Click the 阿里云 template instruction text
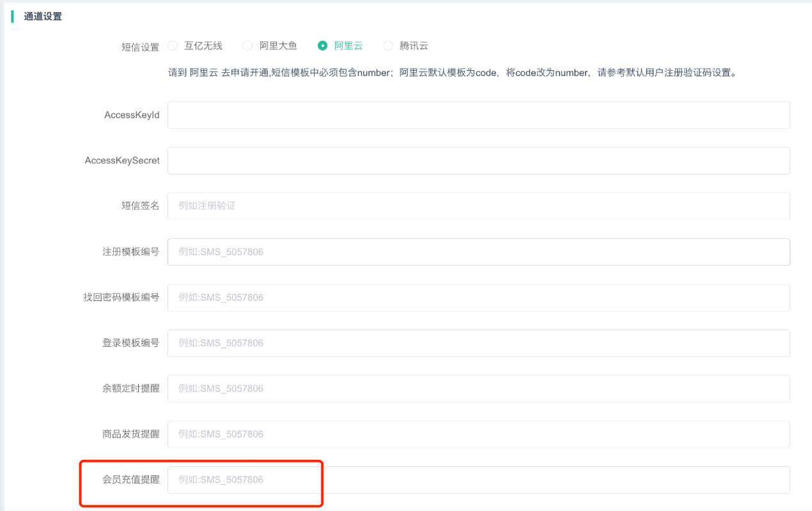This screenshot has width=812, height=511. 453,73
